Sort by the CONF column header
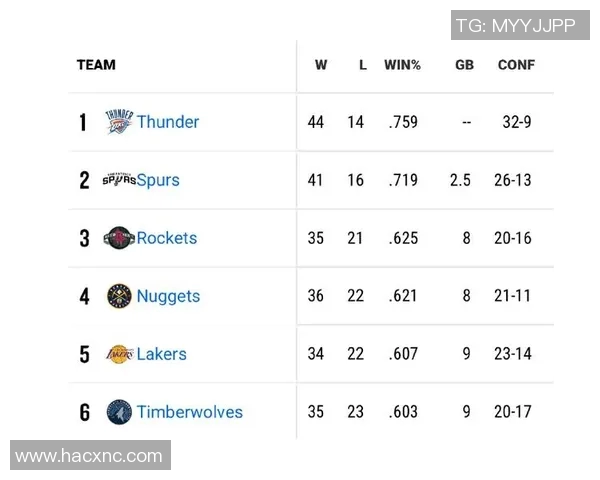This screenshot has width=600, height=480. 516,65
